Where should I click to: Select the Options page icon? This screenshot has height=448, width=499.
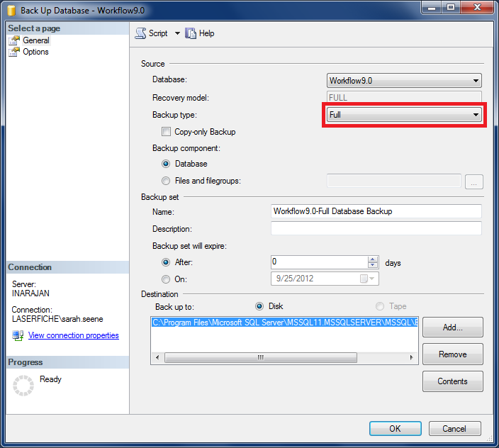14,52
